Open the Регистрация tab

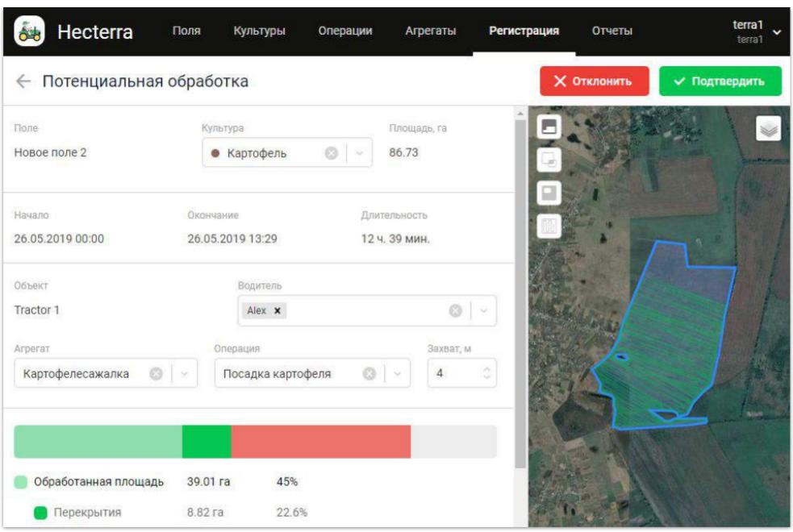(x=524, y=31)
